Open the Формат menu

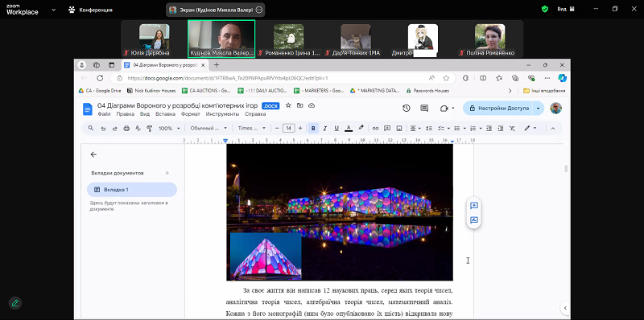click(x=191, y=114)
